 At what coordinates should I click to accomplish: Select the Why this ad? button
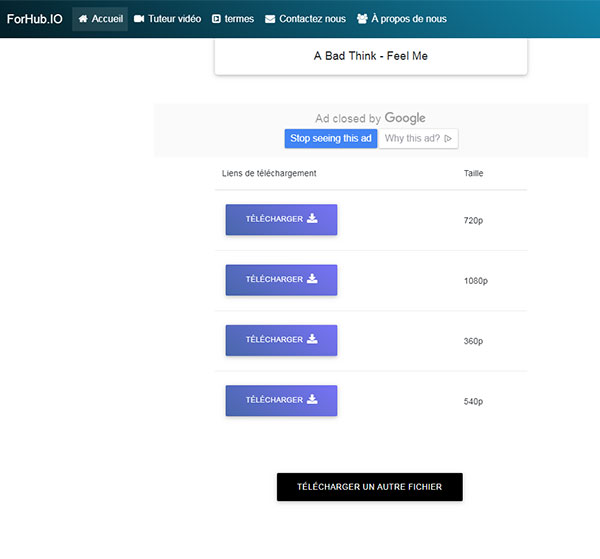pos(418,139)
